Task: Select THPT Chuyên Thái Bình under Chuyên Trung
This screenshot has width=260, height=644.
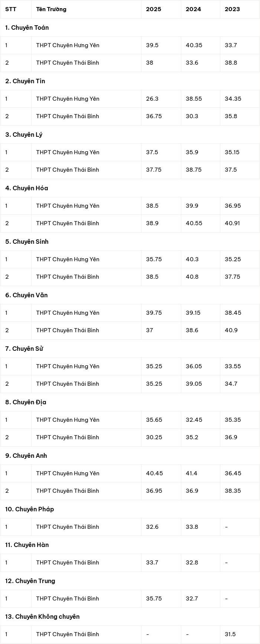Action: [x=68, y=599]
